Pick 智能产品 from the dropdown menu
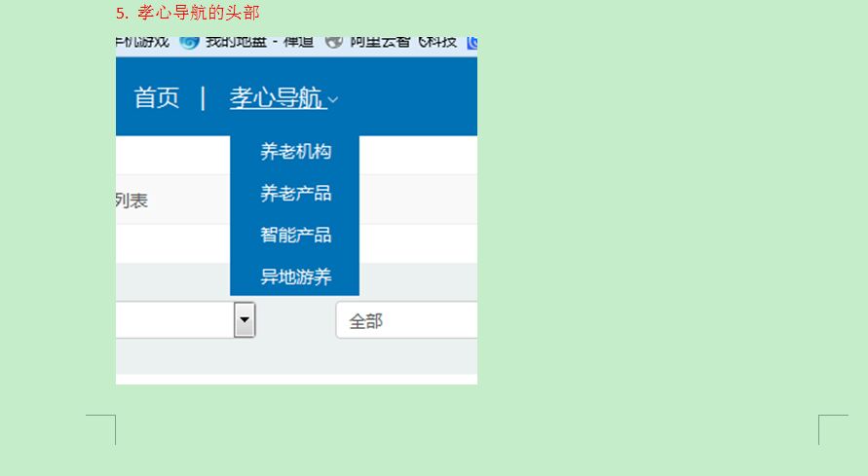 pos(295,235)
